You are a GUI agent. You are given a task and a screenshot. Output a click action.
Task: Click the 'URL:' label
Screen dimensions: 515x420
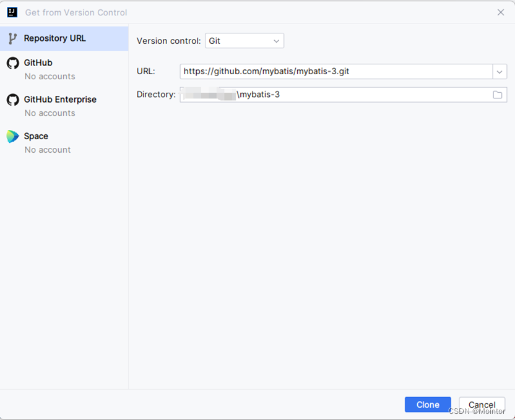click(146, 71)
